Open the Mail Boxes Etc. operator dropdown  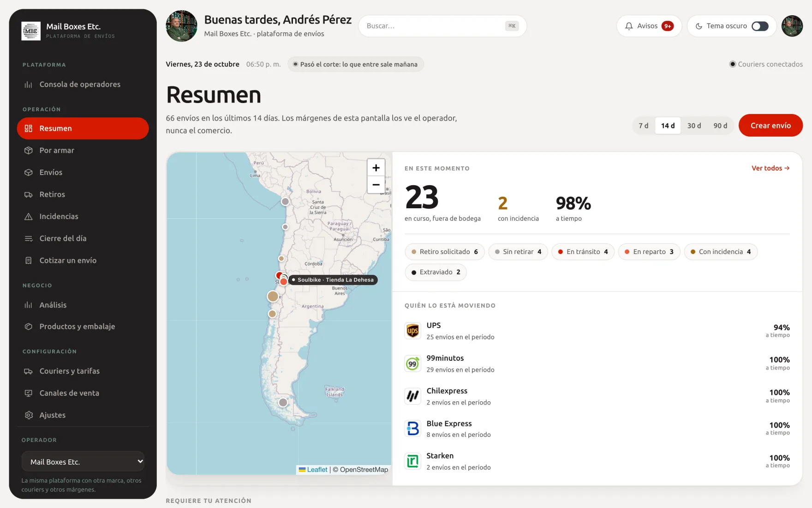tap(83, 461)
